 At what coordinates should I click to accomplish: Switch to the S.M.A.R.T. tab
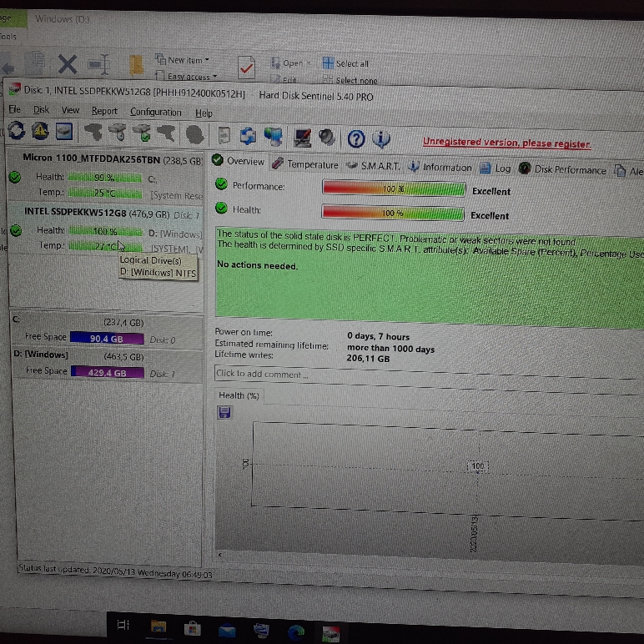point(373,165)
